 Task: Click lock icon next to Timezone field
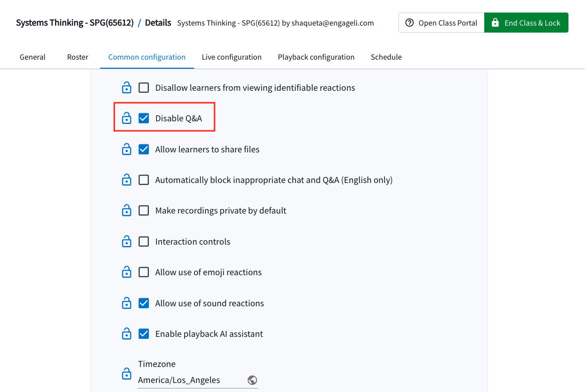click(126, 373)
